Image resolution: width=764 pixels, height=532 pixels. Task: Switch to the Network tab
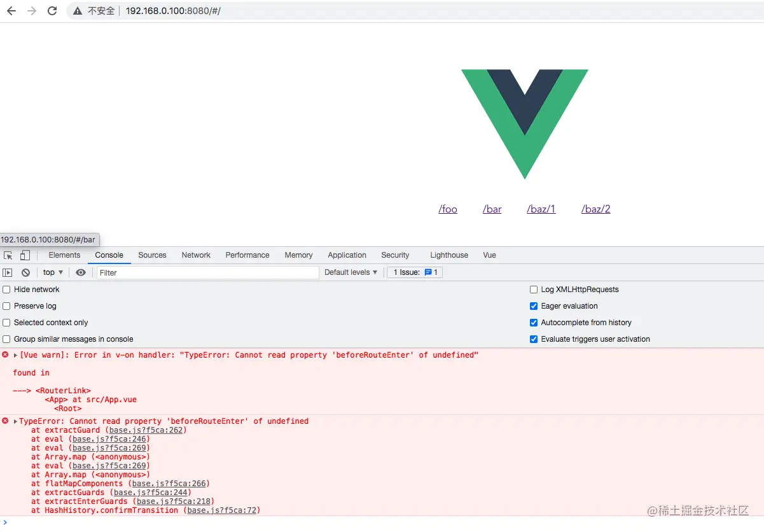point(196,255)
